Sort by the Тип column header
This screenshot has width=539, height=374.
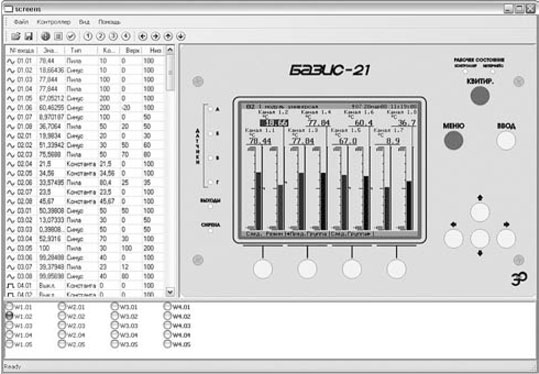[81, 51]
